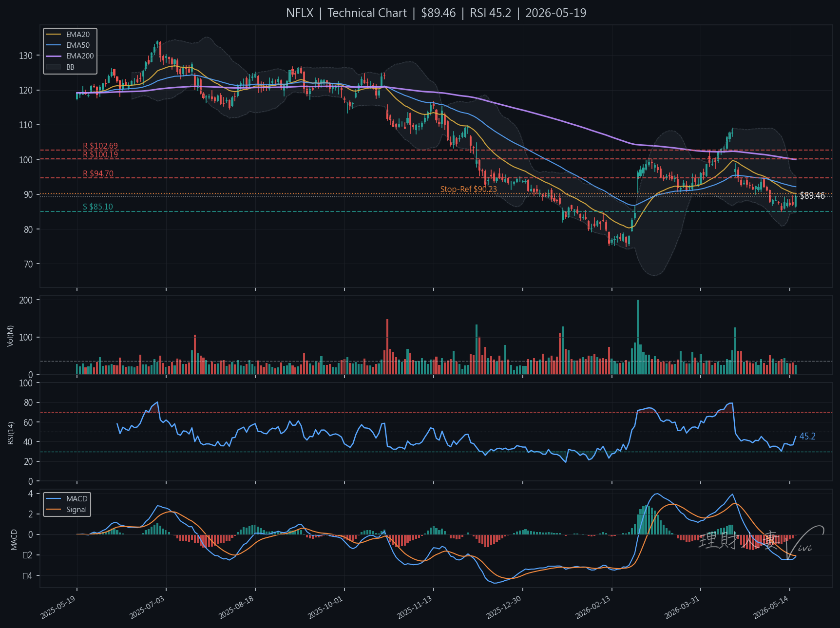This screenshot has width=840, height=628.
Task: Click the 40 tick on the RSI axis
Action: pos(28,442)
